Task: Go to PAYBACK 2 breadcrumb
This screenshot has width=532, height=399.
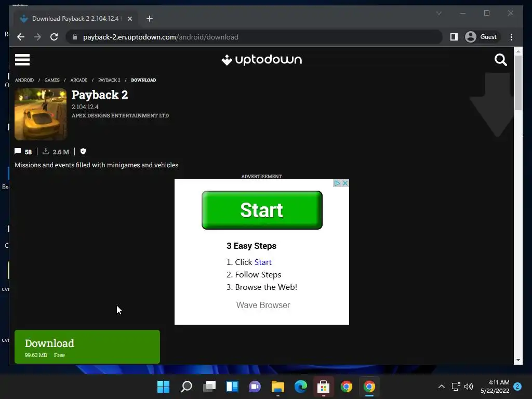Action: pyautogui.click(x=109, y=80)
